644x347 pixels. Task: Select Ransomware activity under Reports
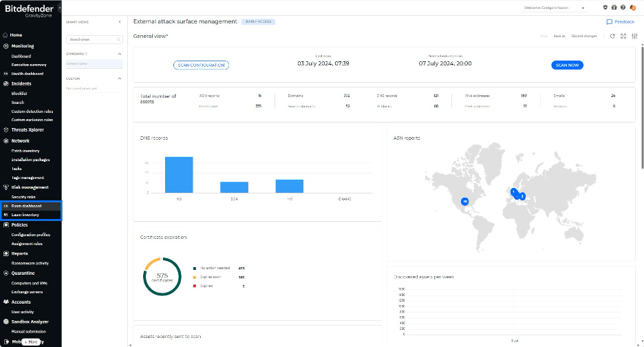click(x=30, y=263)
